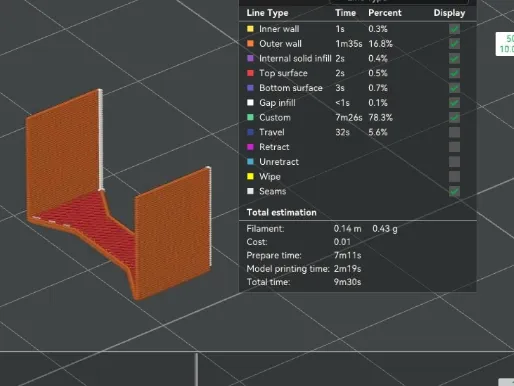Screen dimensions: 514x386
Task: Click the Prepare time 7m11s value
Action: click(347, 255)
